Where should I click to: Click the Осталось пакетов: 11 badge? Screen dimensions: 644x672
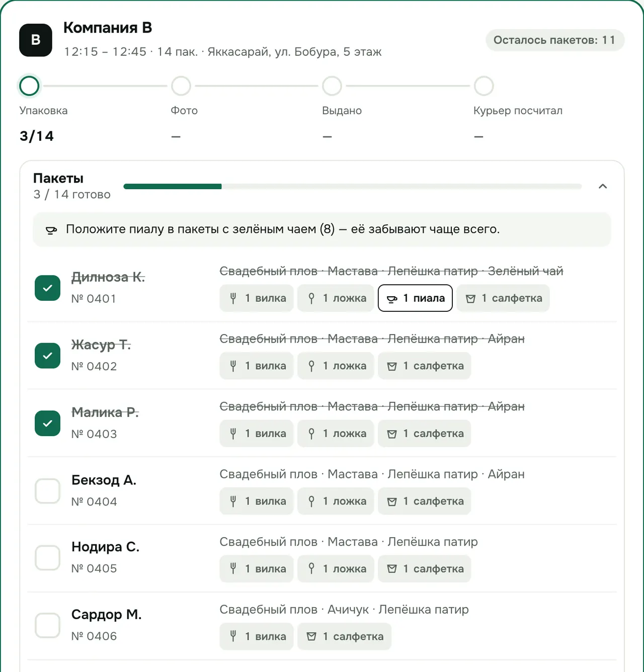tap(555, 40)
